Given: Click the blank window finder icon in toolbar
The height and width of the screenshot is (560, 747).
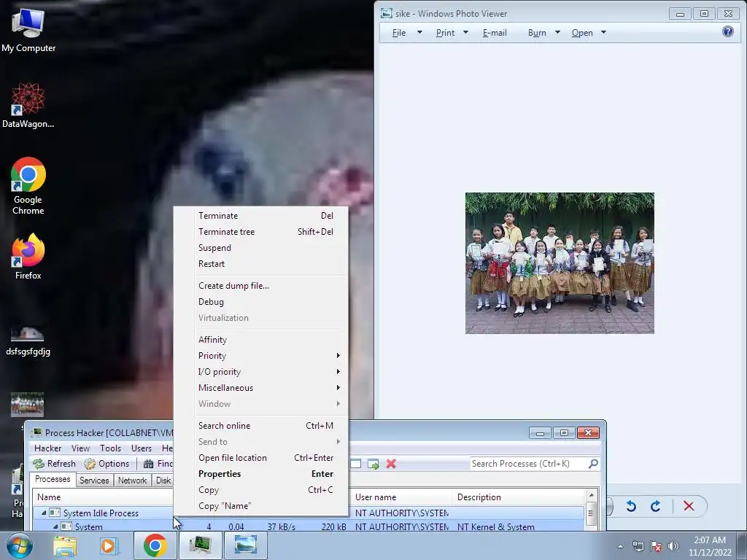Looking at the screenshot, I should point(356,464).
